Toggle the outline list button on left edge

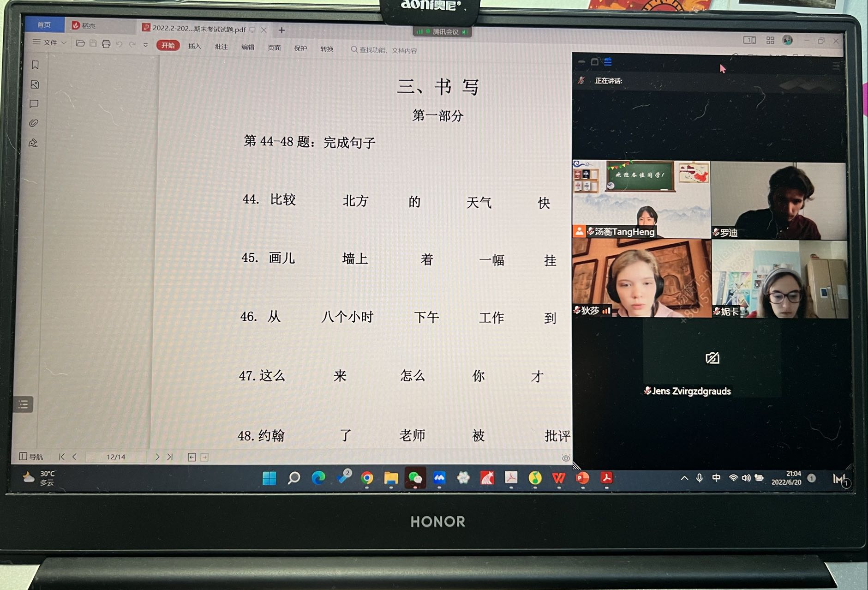pyautogui.click(x=23, y=405)
